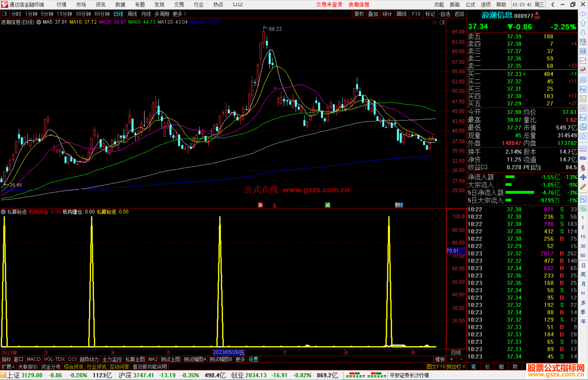Click the f(x) formula icon in sidebar

[x=583, y=127]
